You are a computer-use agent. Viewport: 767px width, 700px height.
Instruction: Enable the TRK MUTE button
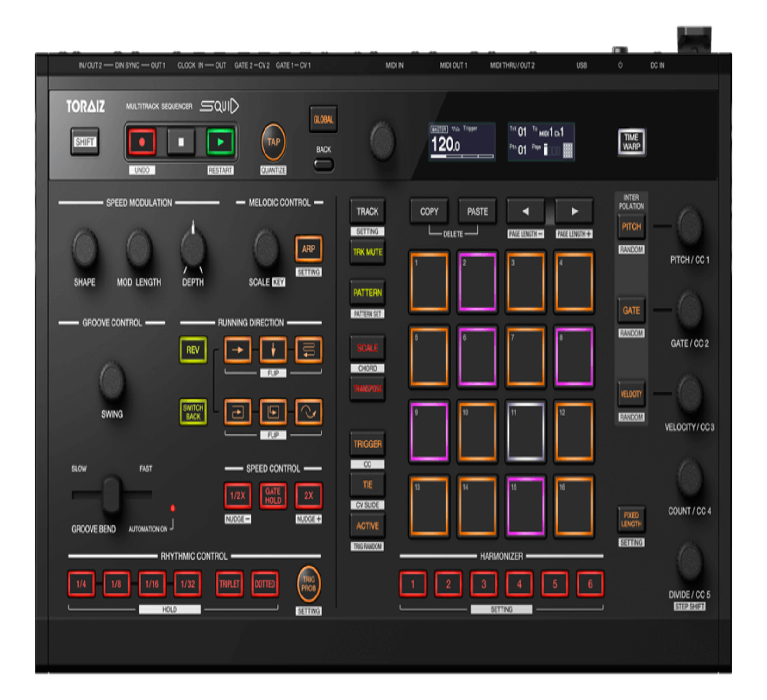pos(368,252)
